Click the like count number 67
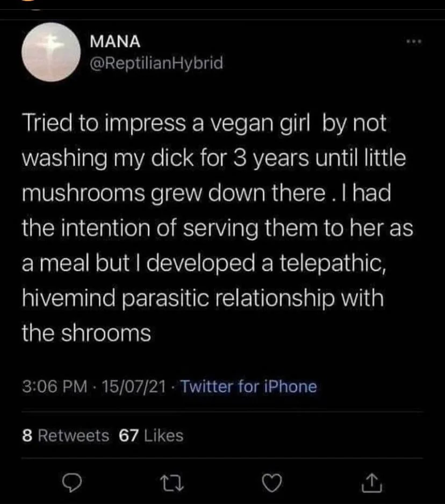This screenshot has height=504, width=445. coord(128,435)
